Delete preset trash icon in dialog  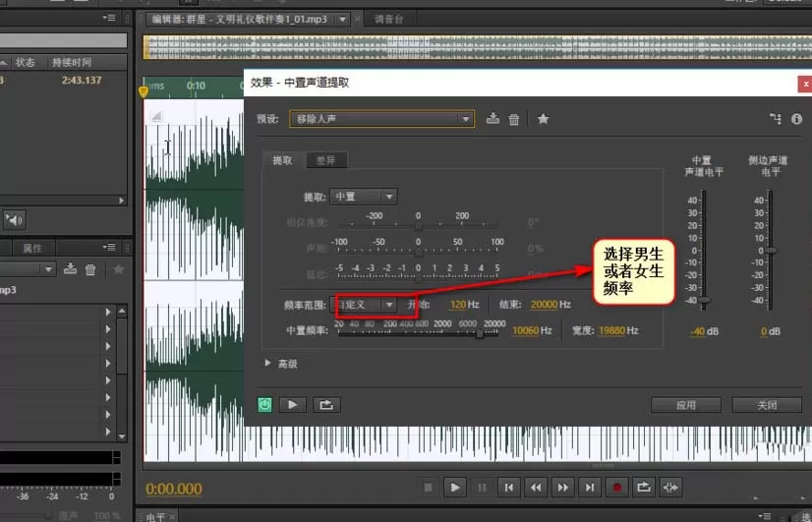tap(514, 120)
